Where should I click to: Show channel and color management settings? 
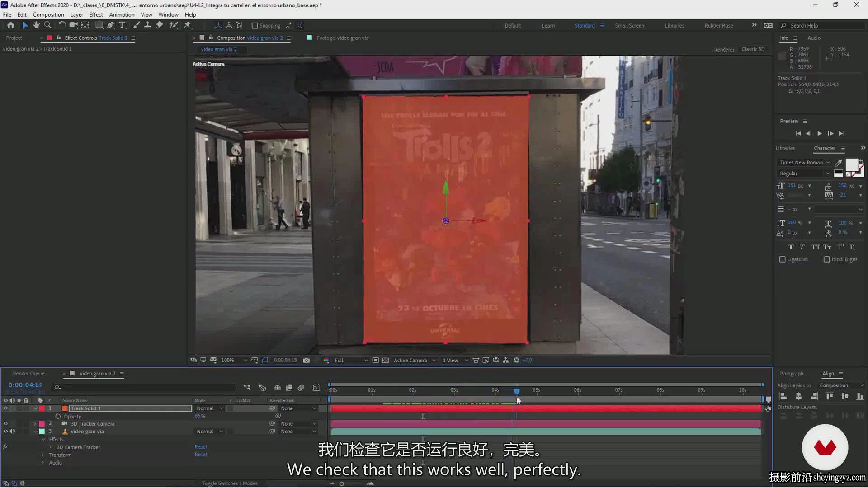(326, 360)
